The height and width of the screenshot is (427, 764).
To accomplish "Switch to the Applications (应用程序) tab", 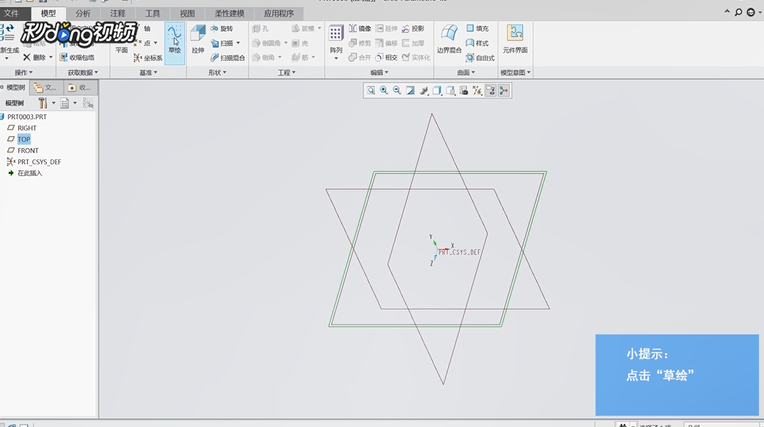I will pos(278,13).
